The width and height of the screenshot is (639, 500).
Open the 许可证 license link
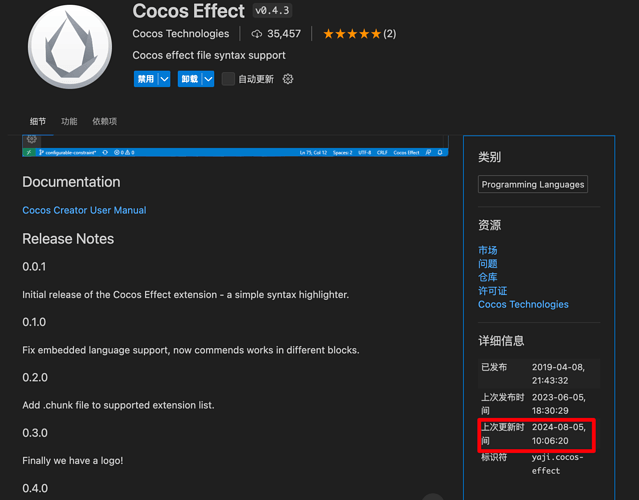point(493,291)
